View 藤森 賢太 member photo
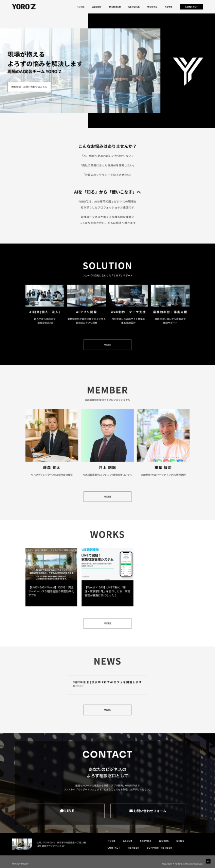 [52, 435]
